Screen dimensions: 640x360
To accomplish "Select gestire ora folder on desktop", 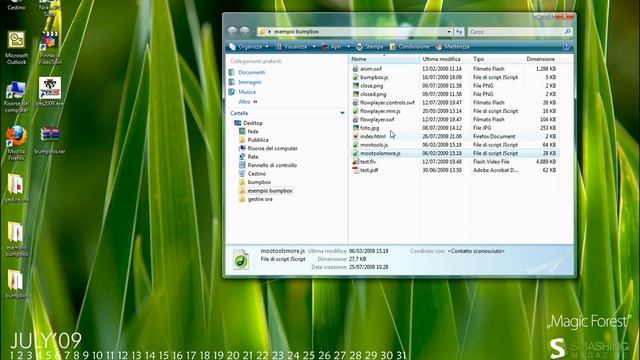I will click(x=16, y=188).
